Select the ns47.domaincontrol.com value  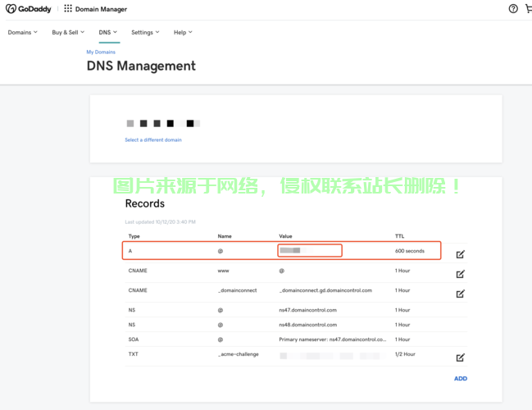pyautogui.click(x=307, y=310)
